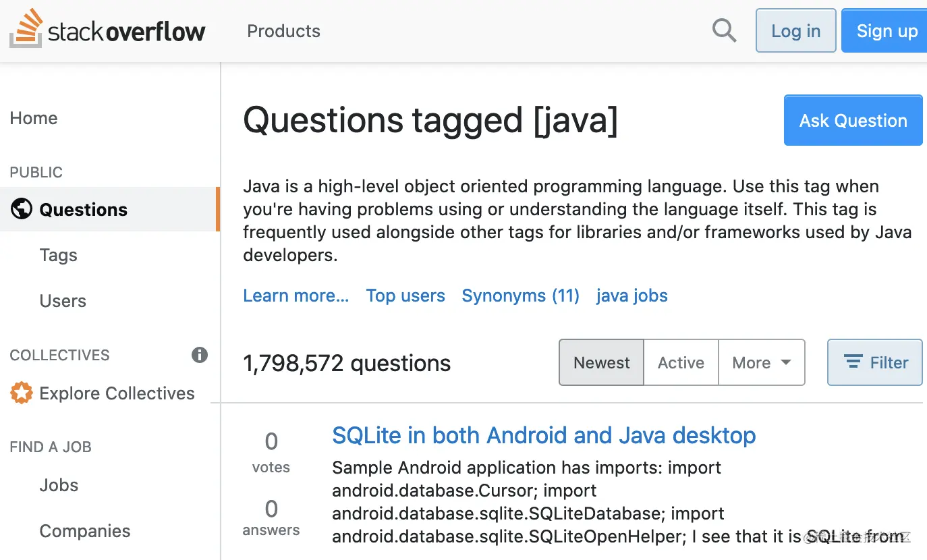Click the Log in button
The height and width of the screenshot is (560, 927).
[x=795, y=30]
